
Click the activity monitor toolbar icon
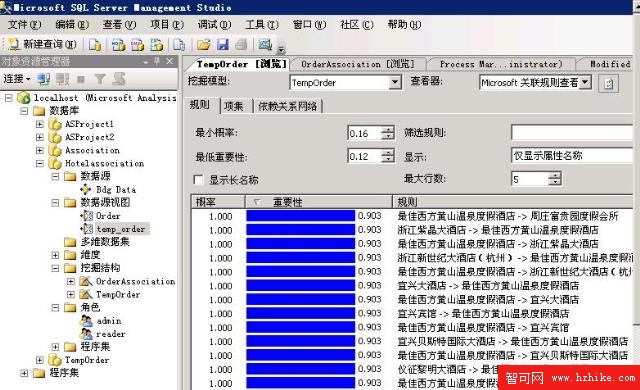point(265,44)
